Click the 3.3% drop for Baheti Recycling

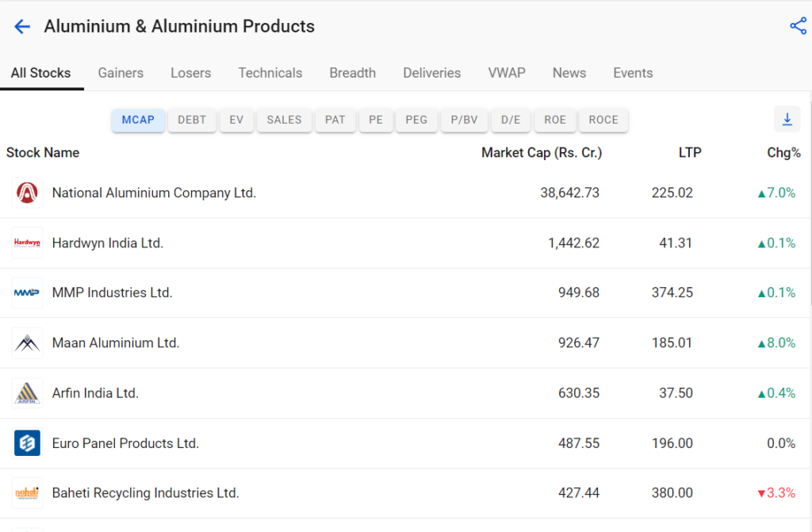776,492
